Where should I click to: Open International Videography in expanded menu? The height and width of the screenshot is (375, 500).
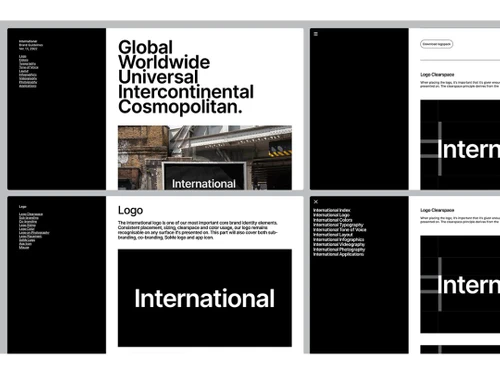tap(339, 245)
